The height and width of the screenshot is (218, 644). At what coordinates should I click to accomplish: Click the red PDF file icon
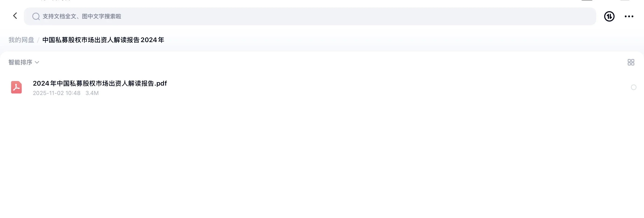click(16, 87)
